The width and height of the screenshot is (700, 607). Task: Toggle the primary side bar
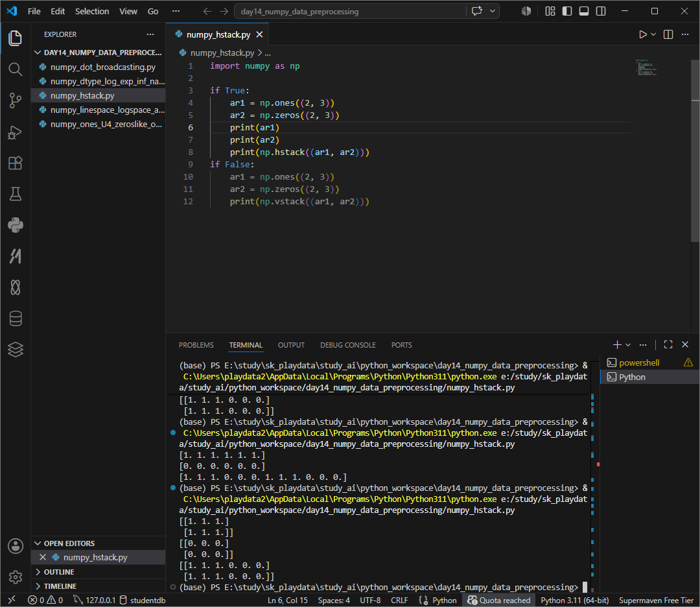tap(567, 11)
